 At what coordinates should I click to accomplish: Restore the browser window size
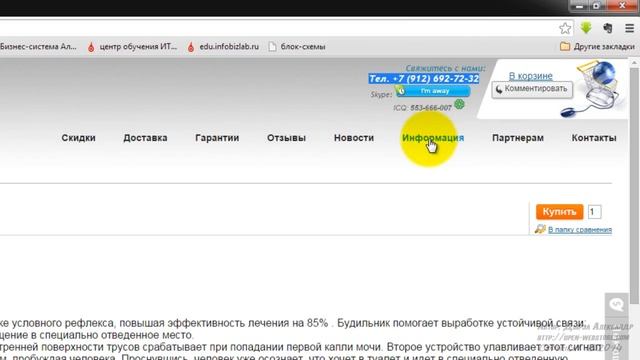click(x=597, y=6)
